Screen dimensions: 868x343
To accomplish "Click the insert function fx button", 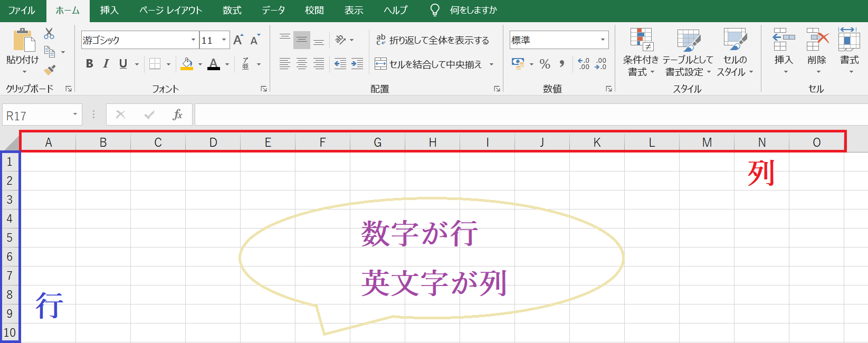I will click(177, 115).
